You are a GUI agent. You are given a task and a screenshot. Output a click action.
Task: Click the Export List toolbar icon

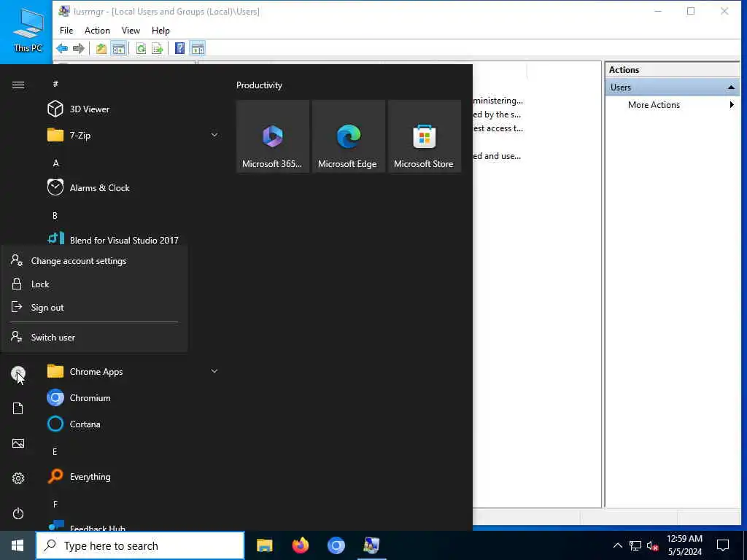click(x=158, y=49)
